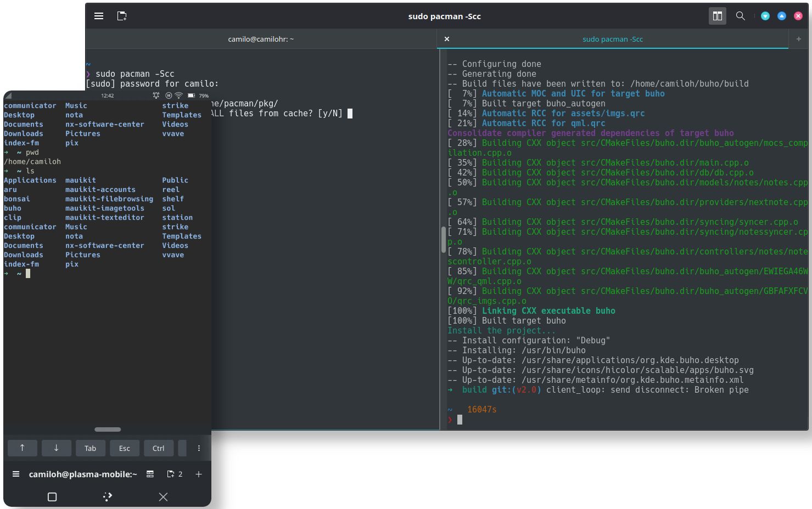Open the mobile terminal hamburger menu
The height and width of the screenshot is (509, 812).
click(16, 474)
